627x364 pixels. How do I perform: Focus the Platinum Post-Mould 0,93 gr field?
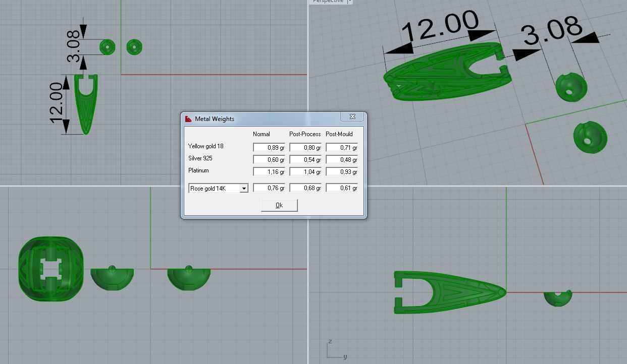click(342, 171)
